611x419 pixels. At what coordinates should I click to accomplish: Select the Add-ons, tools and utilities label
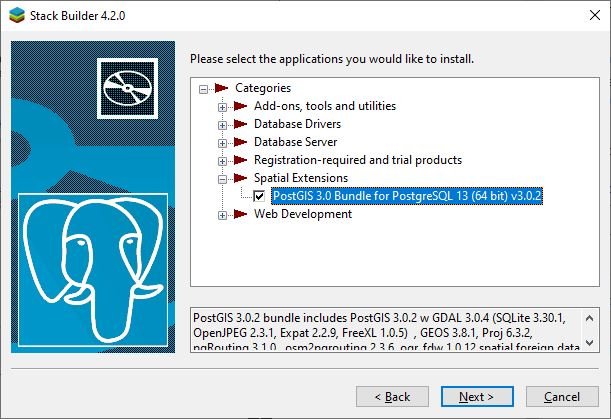click(x=325, y=106)
